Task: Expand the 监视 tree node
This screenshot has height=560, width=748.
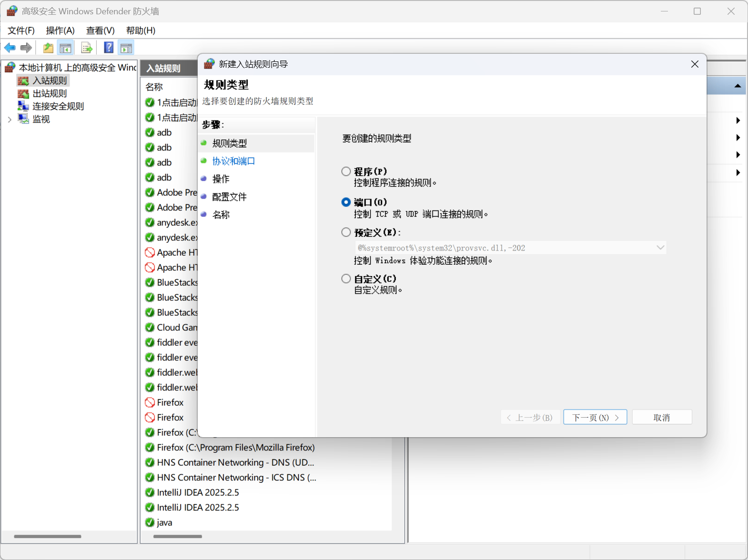Action: [10, 119]
